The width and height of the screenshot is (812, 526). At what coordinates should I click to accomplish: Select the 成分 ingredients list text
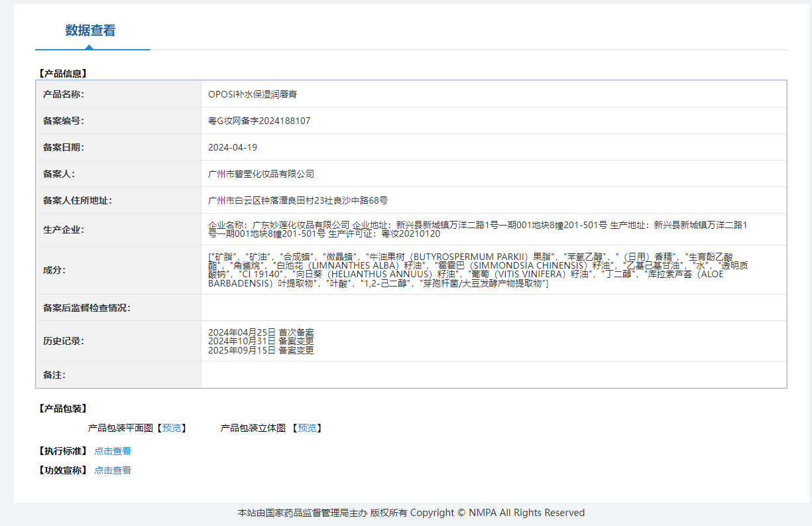479,270
